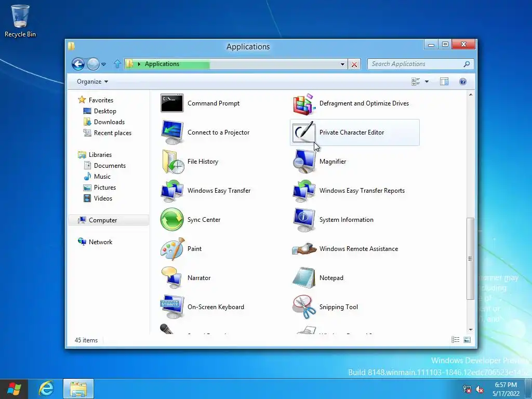Click the Windows Easy Transfer Reports icon
532x399 pixels.
(304, 191)
